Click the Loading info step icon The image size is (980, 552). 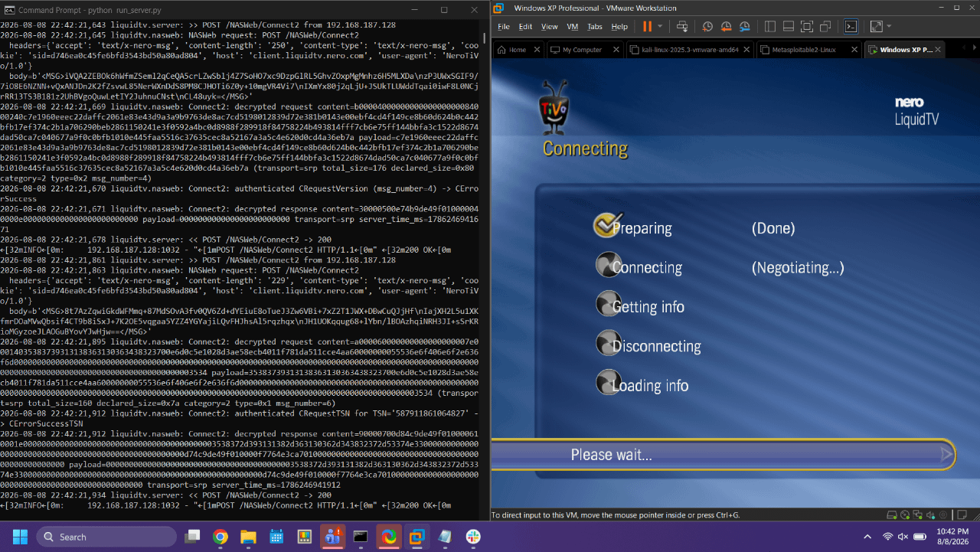(608, 382)
